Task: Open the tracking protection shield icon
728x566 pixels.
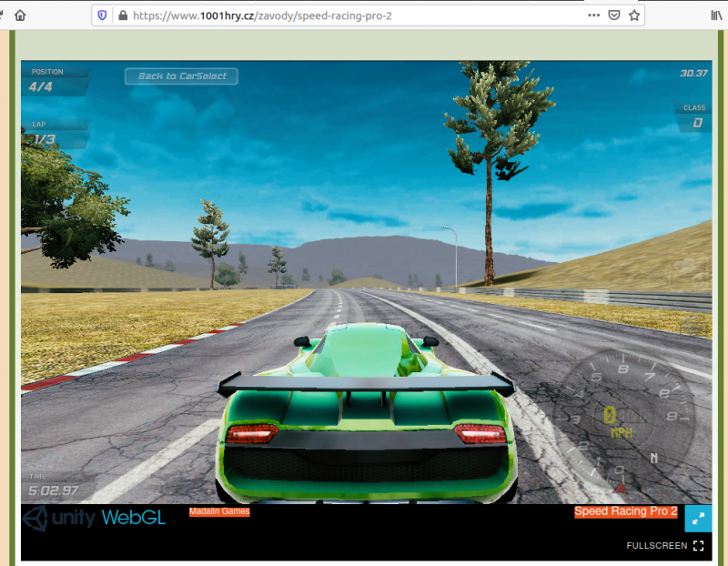Action: (102, 15)
